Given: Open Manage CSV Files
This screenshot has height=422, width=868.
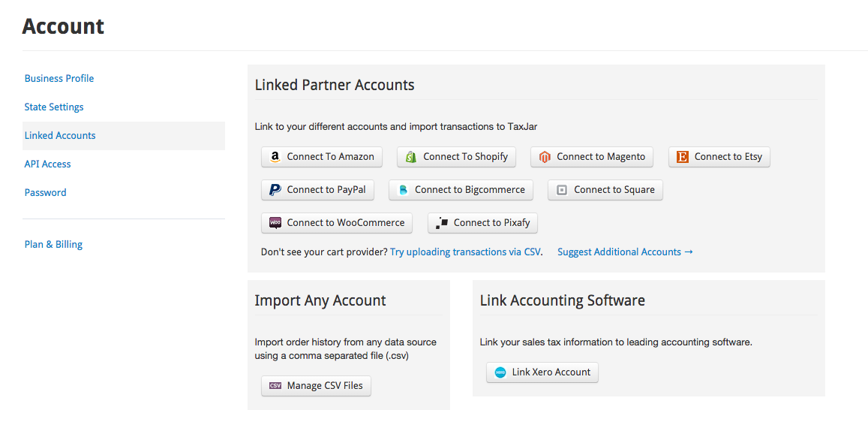Looking at the screenshot, I should (x=316, y=386).
